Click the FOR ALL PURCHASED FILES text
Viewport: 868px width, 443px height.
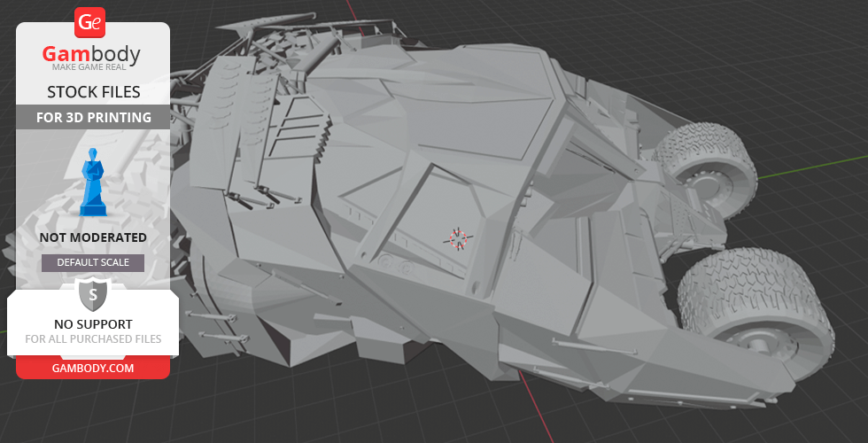click(93, 338)
